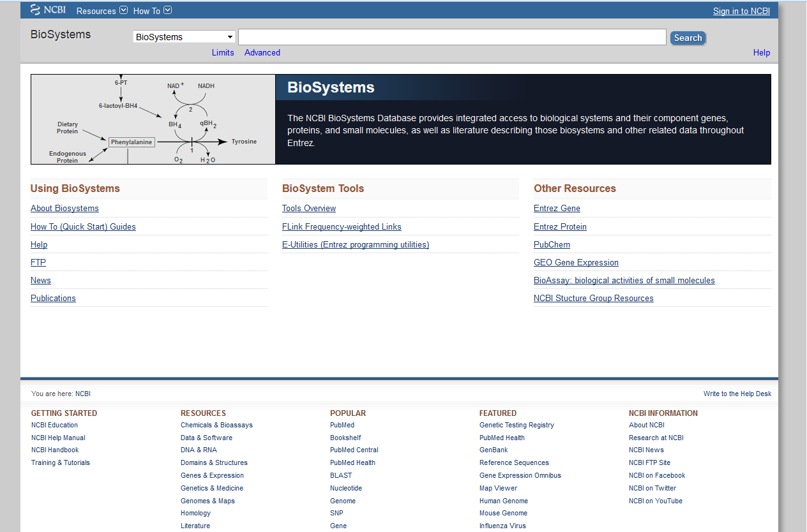The width and height of the screenshot is (807, 532).
Task: Open Advanced search link
Action: pyautogui.click(x=262, y=53)
